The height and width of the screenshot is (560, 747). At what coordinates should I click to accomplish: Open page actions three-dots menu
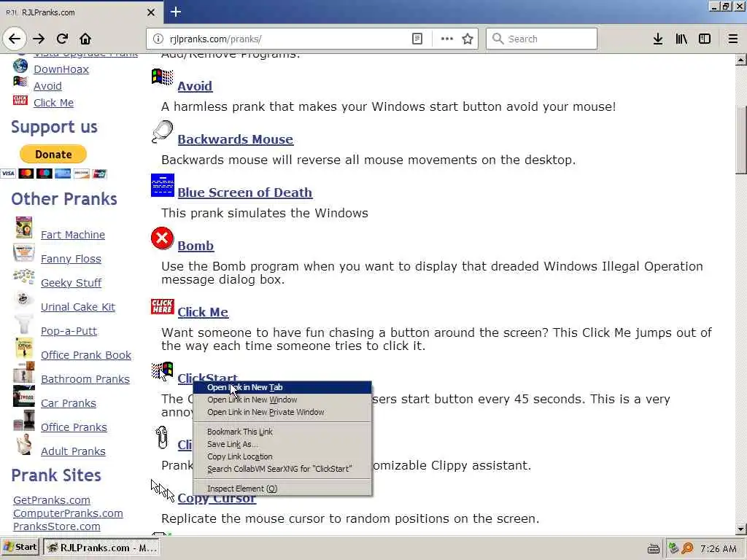click(447, 39)
